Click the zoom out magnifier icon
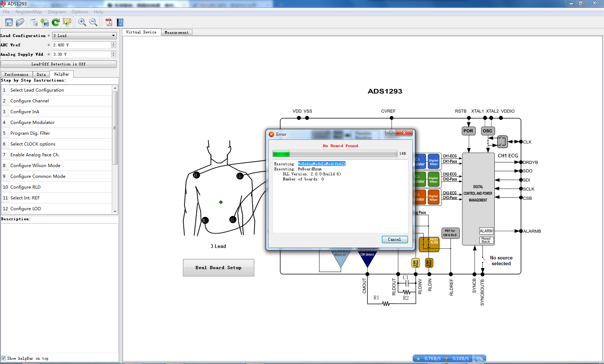The width and height of the screenshot is (604, 364). click(93, 22)
